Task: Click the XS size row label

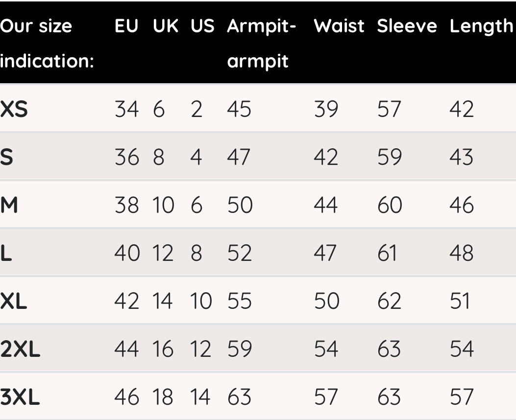Action: [x=14, y=110]
